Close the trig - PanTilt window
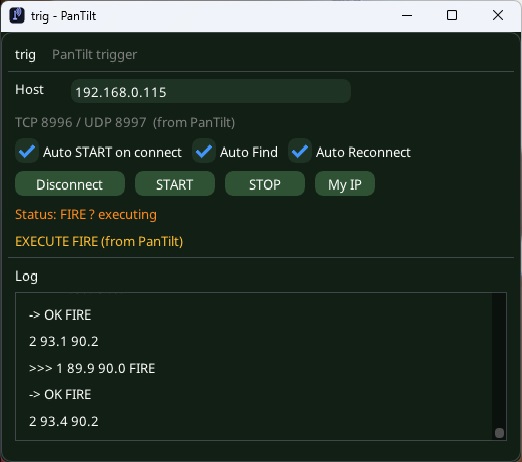The width and height of the screenshot is (522, 462). [498, 15]
